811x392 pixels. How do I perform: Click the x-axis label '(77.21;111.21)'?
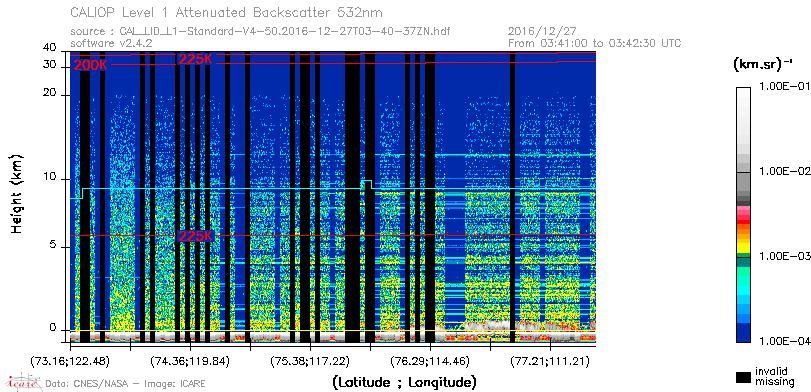(550, 361)
